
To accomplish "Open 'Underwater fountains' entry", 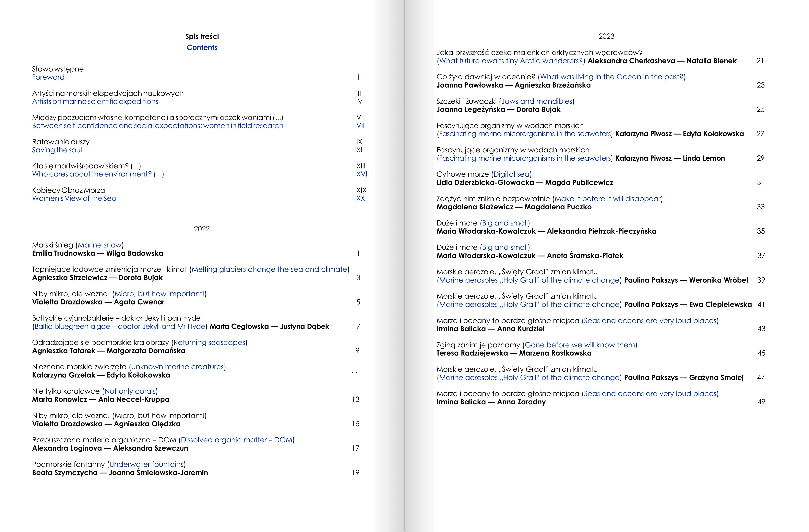I will pos(147,464).
